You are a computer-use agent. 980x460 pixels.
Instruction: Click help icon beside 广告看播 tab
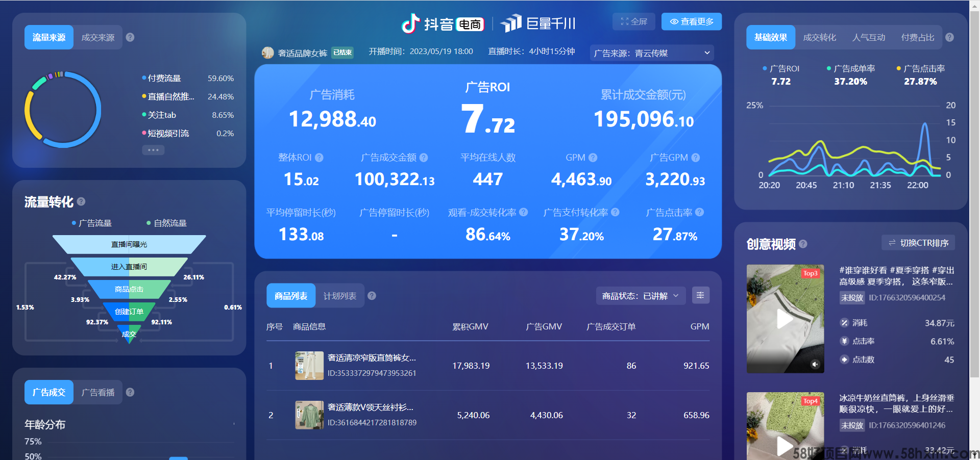pos(130,392)
